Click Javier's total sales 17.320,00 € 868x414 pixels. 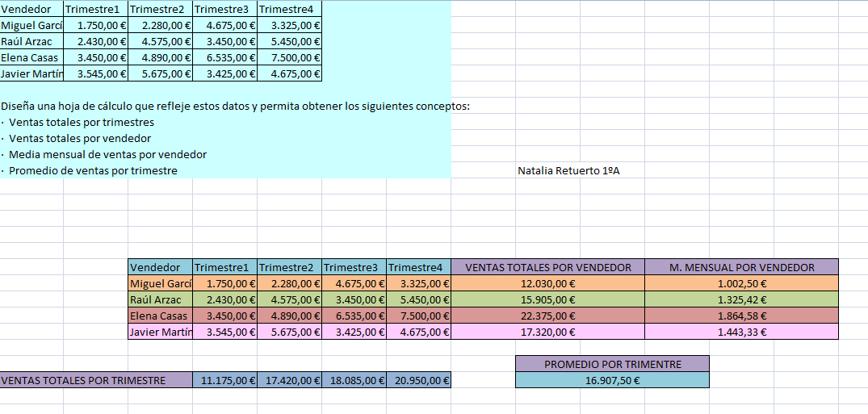548,332
